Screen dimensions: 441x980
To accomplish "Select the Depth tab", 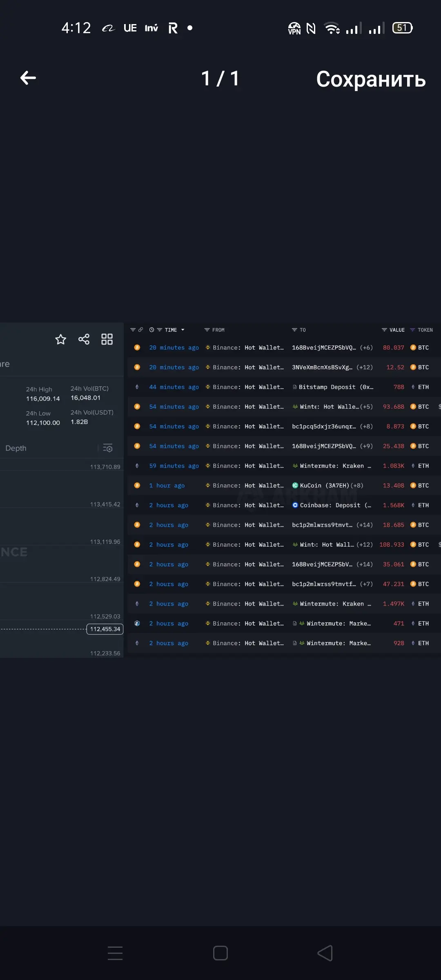I will [x=16, y=448].
